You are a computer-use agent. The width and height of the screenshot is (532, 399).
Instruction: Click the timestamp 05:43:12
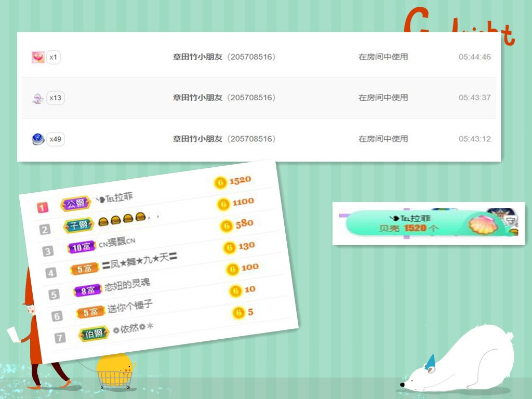[475, 139]
